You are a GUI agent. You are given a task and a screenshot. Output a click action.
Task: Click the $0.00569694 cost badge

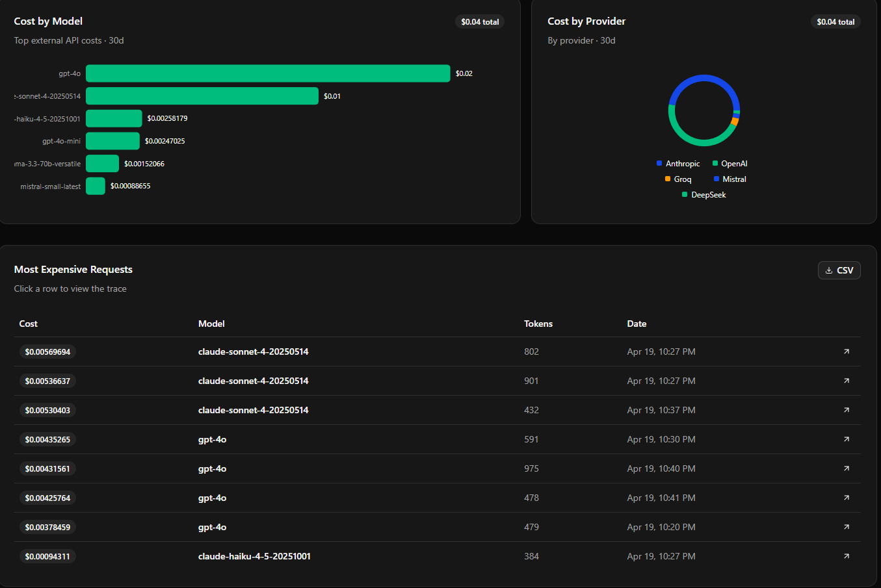click(47, 352)
